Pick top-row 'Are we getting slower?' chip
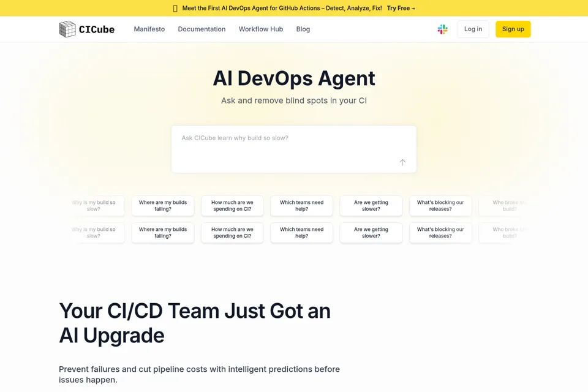The height and width of the screenshot is (392, 588). pos(371,206)
